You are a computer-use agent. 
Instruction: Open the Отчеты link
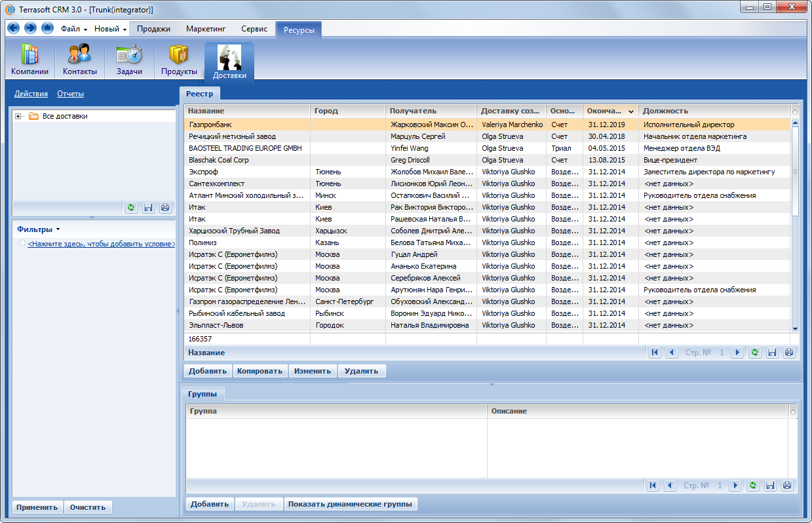pos(70,94)
